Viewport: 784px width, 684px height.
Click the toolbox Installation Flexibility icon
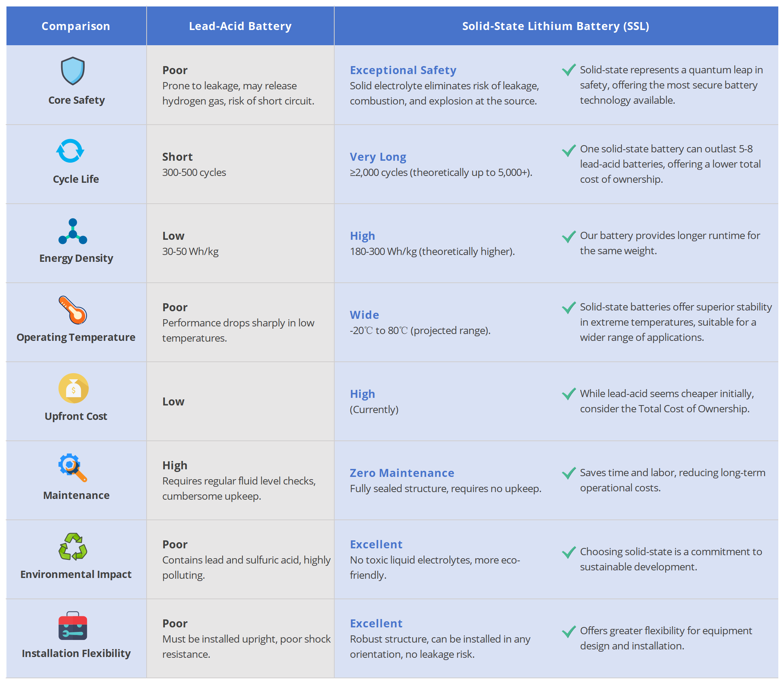point(73,625)
